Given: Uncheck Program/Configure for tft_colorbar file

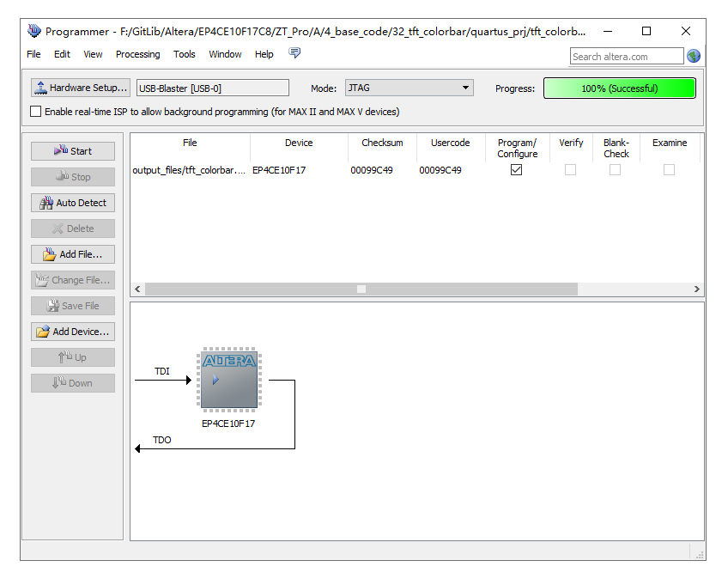Looking at the screenshot, I should 516,170.
